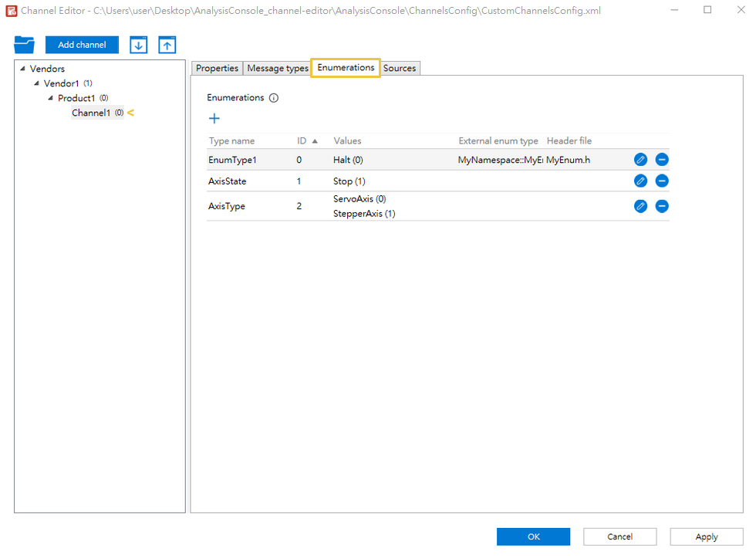This screenshot has height=558, width=756.
Task: Collapse the Vendor1 tree node
Action: (36, 83)
